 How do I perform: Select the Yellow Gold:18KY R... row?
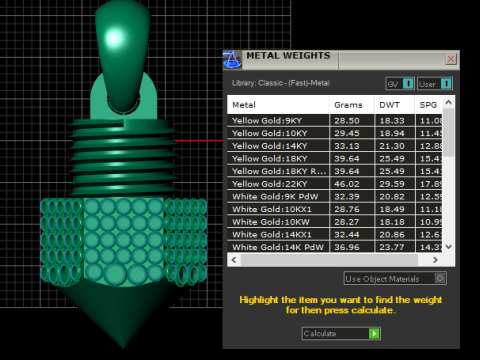pos(335,171)
